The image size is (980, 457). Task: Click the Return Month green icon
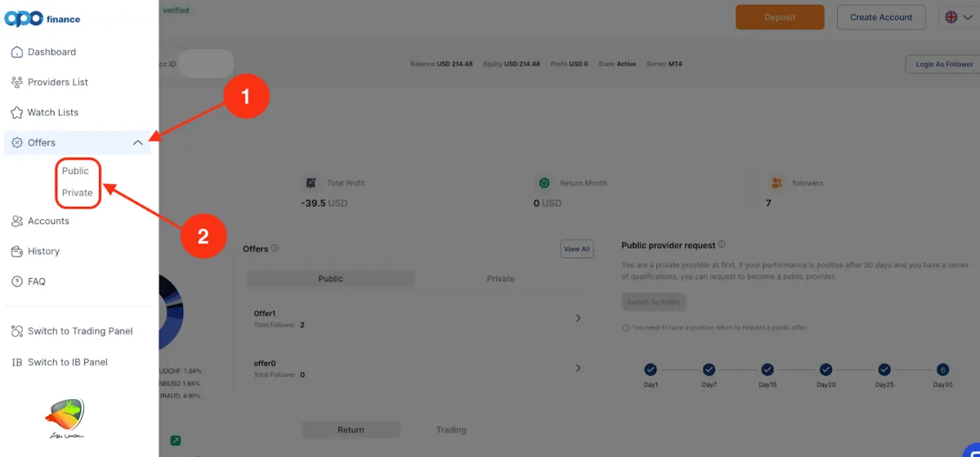[x=544, y=183]
